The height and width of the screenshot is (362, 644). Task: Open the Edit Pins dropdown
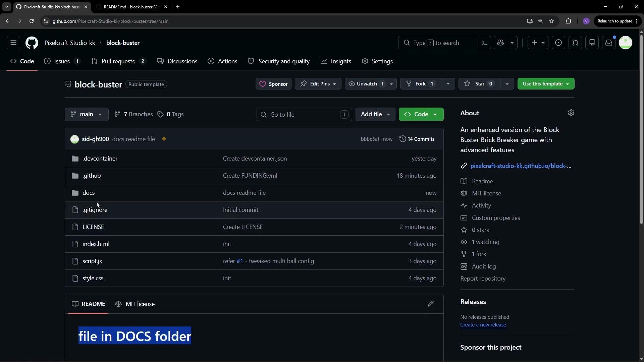[x=318, y=84]
